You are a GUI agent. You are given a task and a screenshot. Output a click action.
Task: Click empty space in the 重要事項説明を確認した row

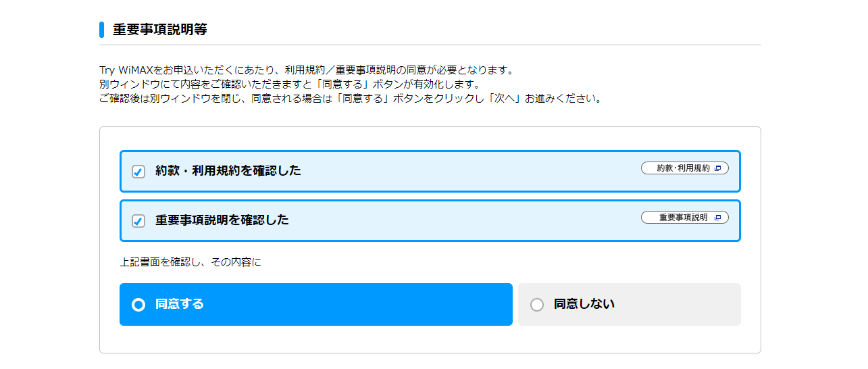pyautogui.click(x=473, y=221)
